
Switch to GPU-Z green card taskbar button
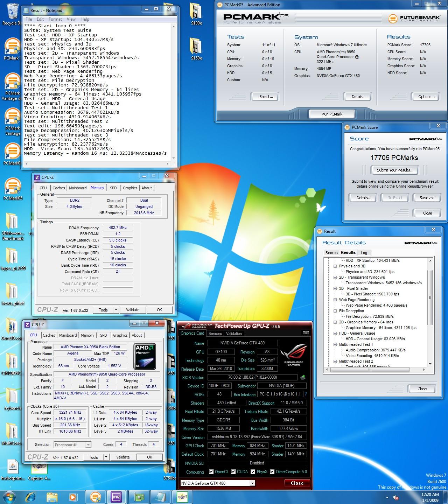click(139, 497)
